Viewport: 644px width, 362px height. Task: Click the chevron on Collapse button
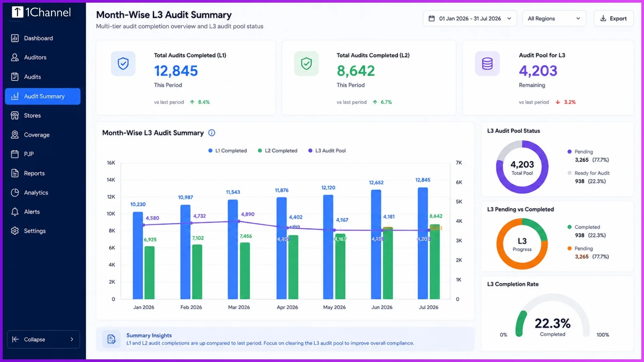click(x=72, y=339)
